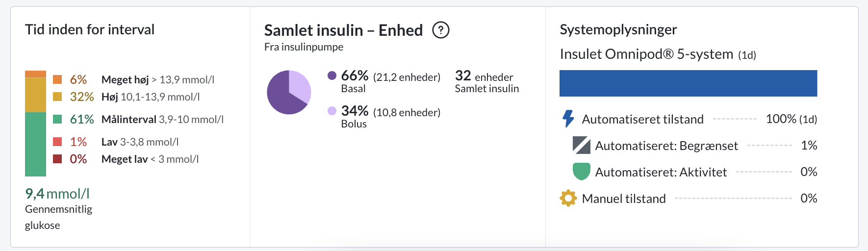Click the 9,4 mmol/l average glucose value
This screenshot has width=868, height=251.
(57, 194)
